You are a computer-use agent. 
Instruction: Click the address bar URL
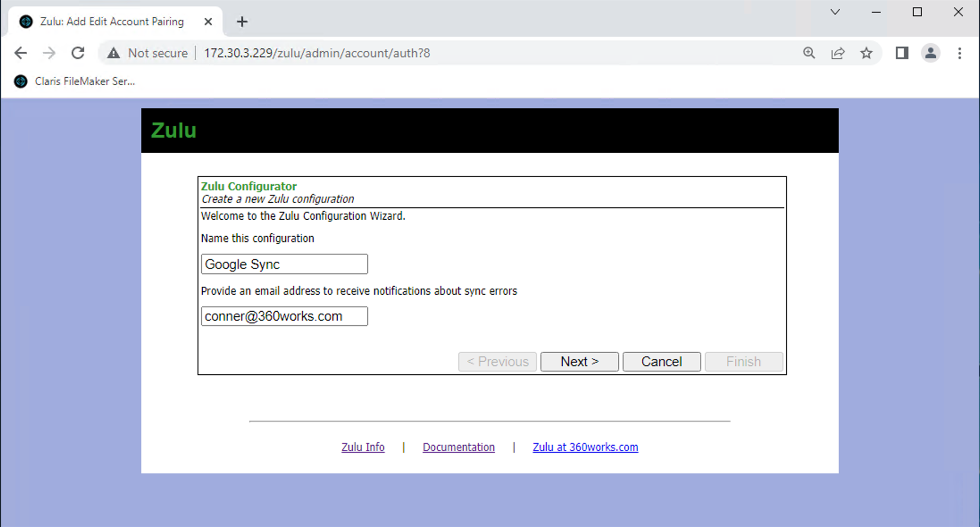pos(317,53)
